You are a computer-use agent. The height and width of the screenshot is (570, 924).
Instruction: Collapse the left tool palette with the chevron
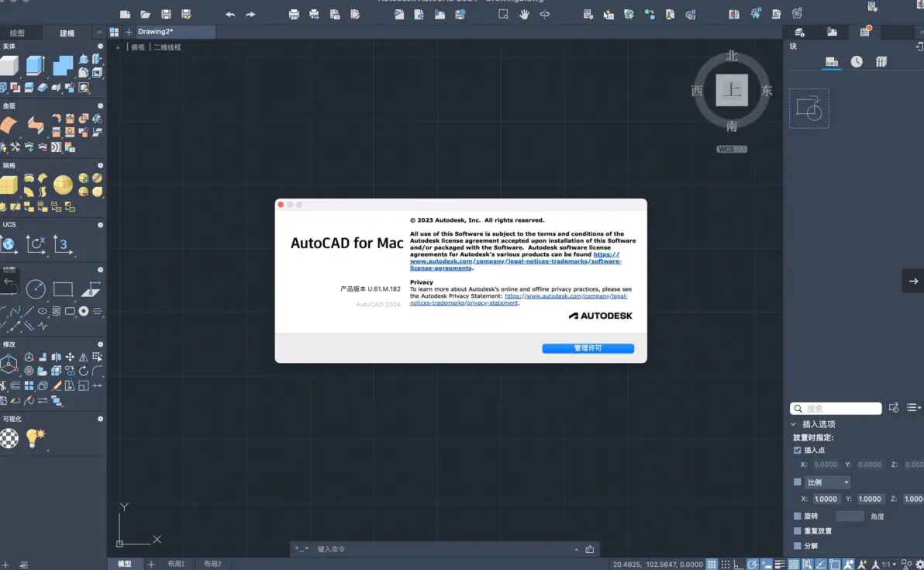(99, 32)
